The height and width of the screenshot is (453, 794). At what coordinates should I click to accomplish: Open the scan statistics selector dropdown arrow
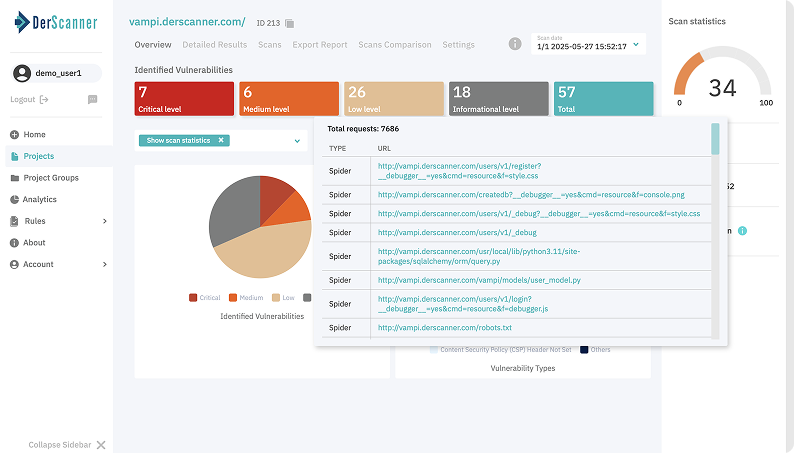point(297,141)
